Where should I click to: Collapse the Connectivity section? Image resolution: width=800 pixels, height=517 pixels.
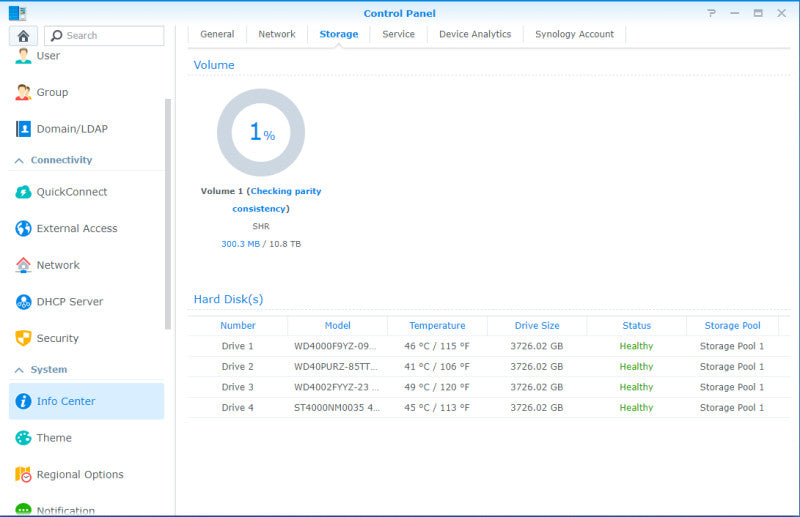19,161
